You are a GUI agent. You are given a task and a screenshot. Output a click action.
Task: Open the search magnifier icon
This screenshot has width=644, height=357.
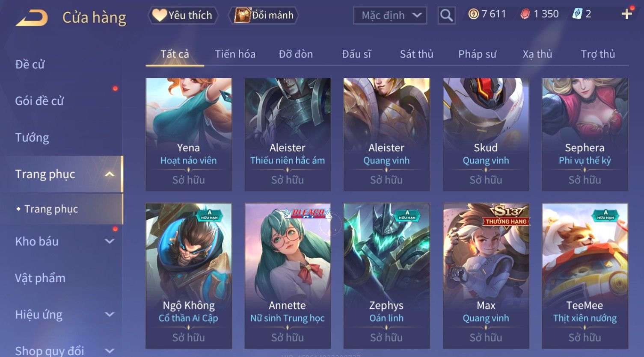[446, 15]
